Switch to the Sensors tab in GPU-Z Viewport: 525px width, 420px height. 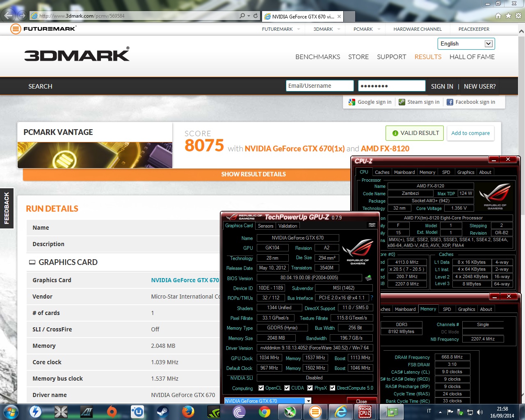pyautogui.click(x=265, y=226)
